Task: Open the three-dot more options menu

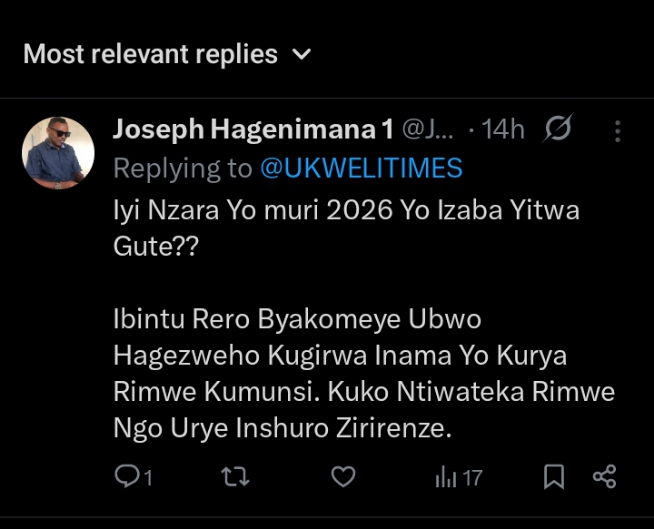Action: pyautogui.click(x=618, y=131)
